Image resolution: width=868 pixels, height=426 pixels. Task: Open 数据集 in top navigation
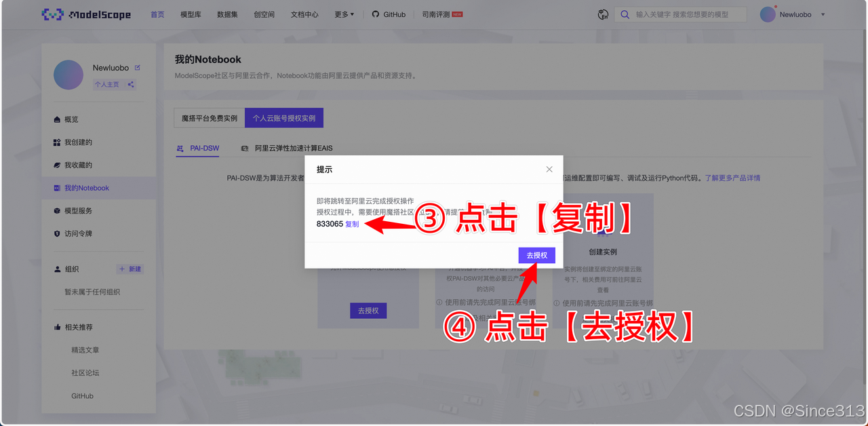pos(227,14)
